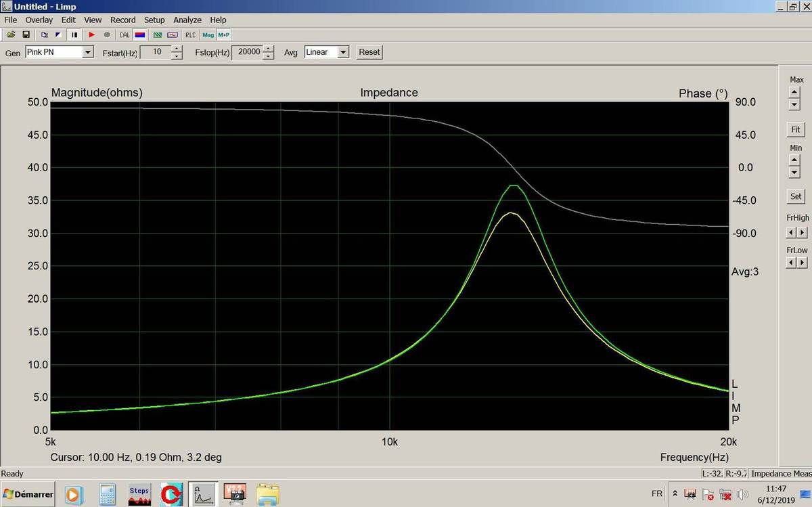Show magnitude only with Mag icon
812x507 pixels.
click(x=208, y=35)
